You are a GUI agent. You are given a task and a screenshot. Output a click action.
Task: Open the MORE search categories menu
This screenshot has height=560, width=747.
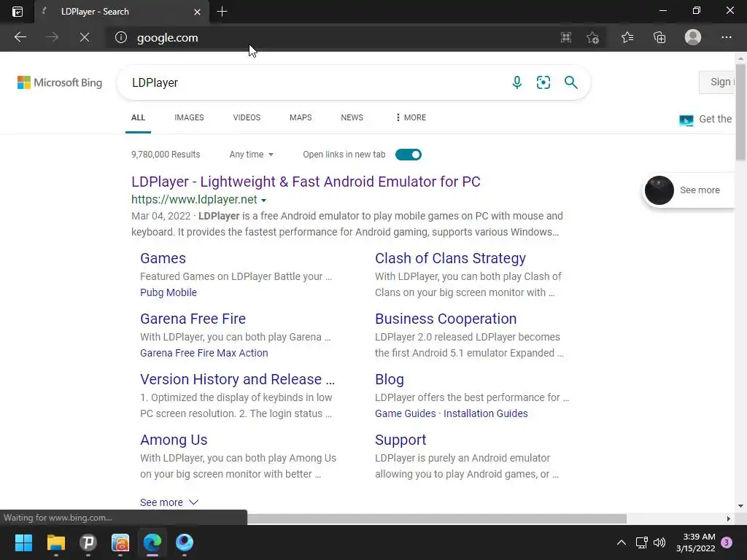411,117
